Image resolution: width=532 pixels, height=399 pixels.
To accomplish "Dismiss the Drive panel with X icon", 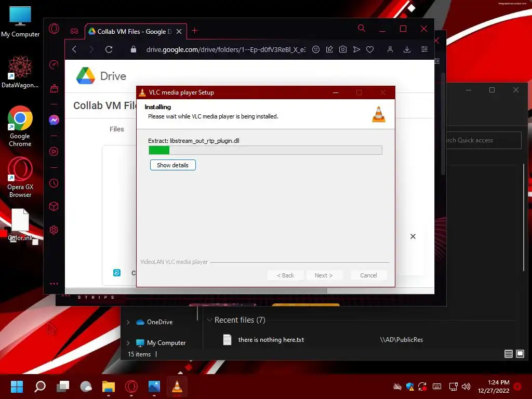I will click(x=413, y=236).
